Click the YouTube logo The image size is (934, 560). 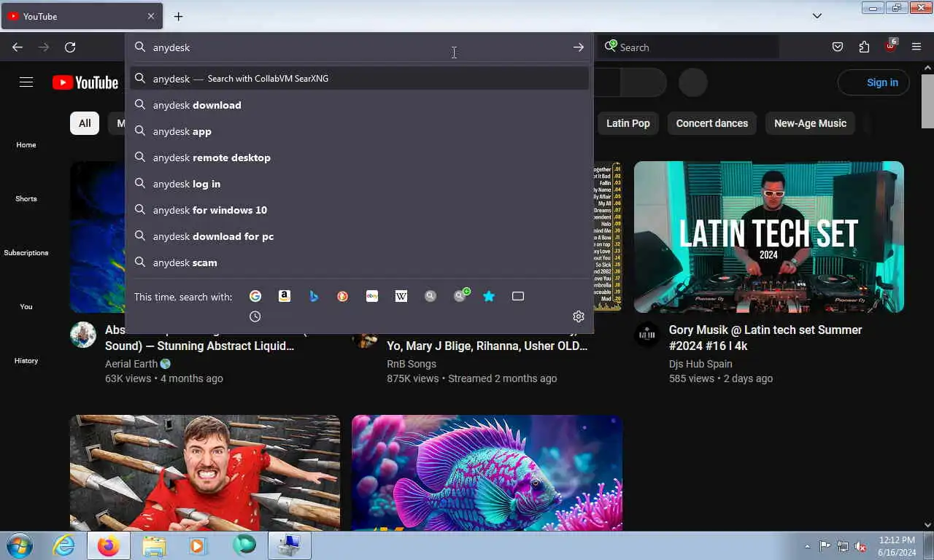click(85, 82)
